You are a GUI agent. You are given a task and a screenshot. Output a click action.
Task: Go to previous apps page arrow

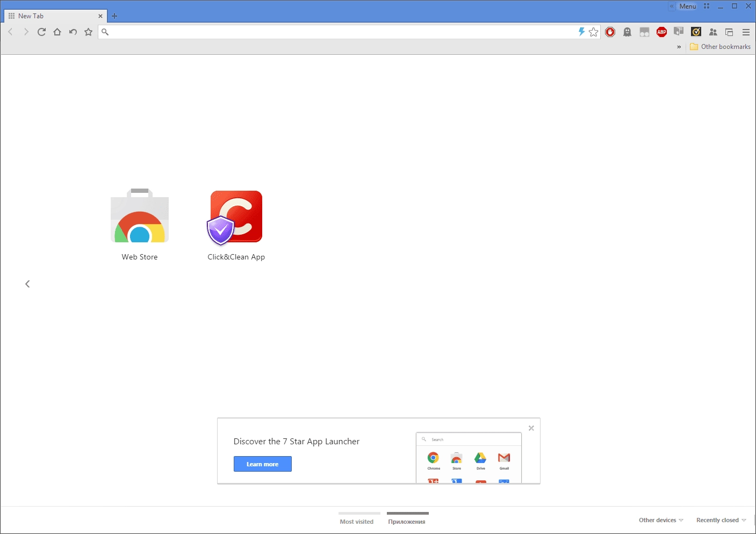(27, 284)
